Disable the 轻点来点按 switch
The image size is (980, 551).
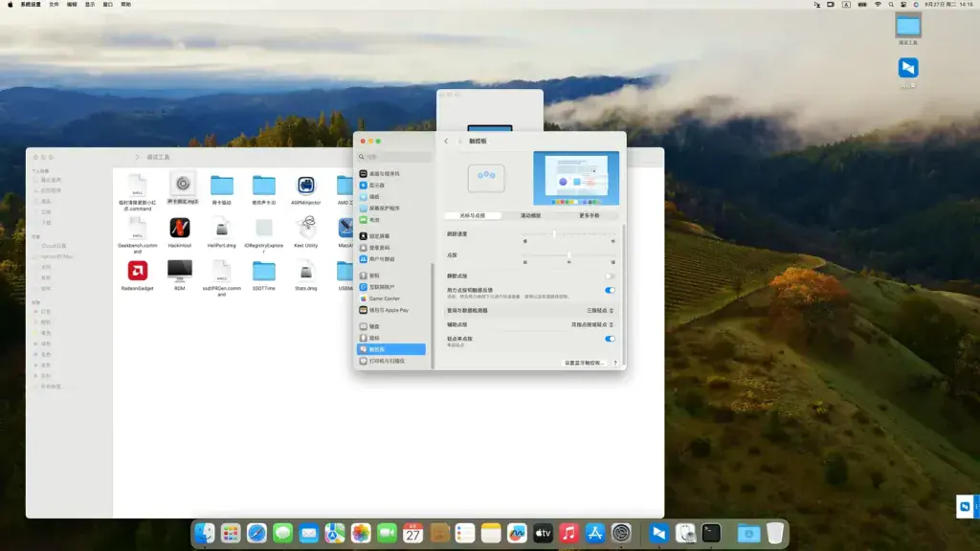(610, 339)
